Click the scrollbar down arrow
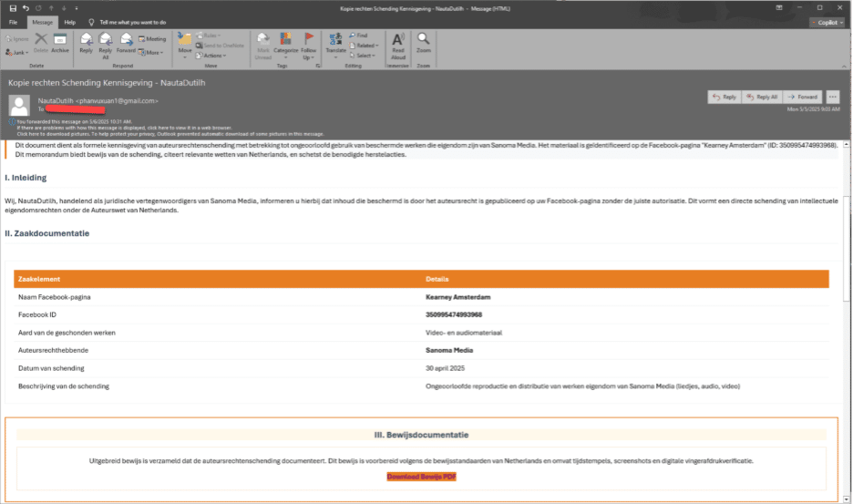853x504 pixels. (847, 499)
